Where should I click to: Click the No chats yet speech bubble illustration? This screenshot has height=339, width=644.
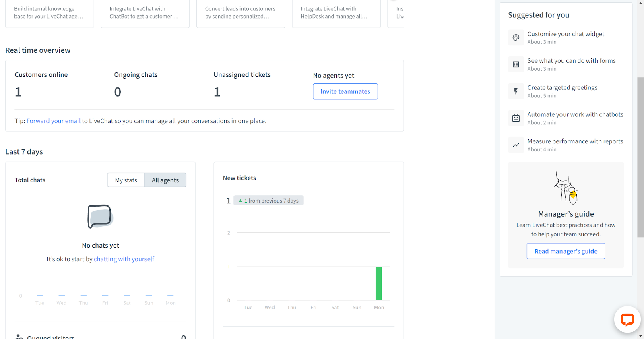pyautogui.click(x=100, y=217)
